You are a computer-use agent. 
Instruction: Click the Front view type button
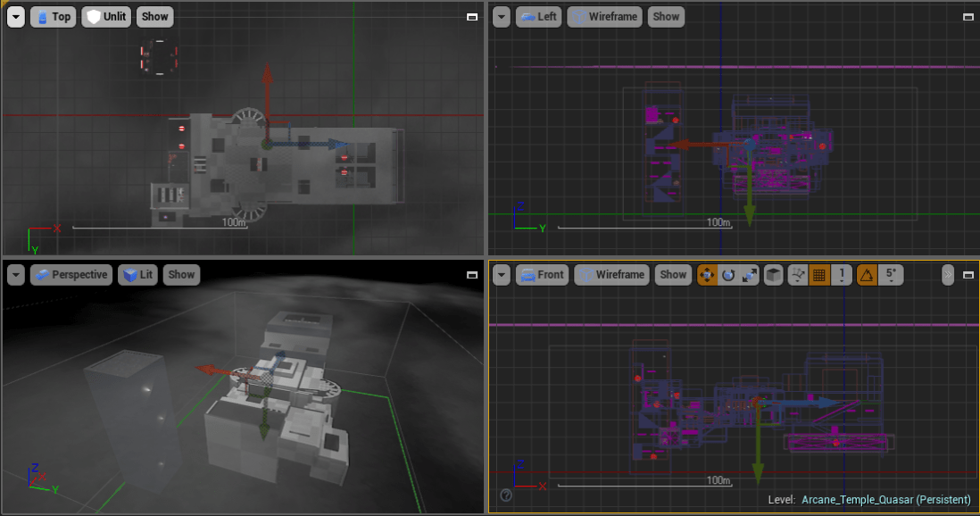point(542,275)
